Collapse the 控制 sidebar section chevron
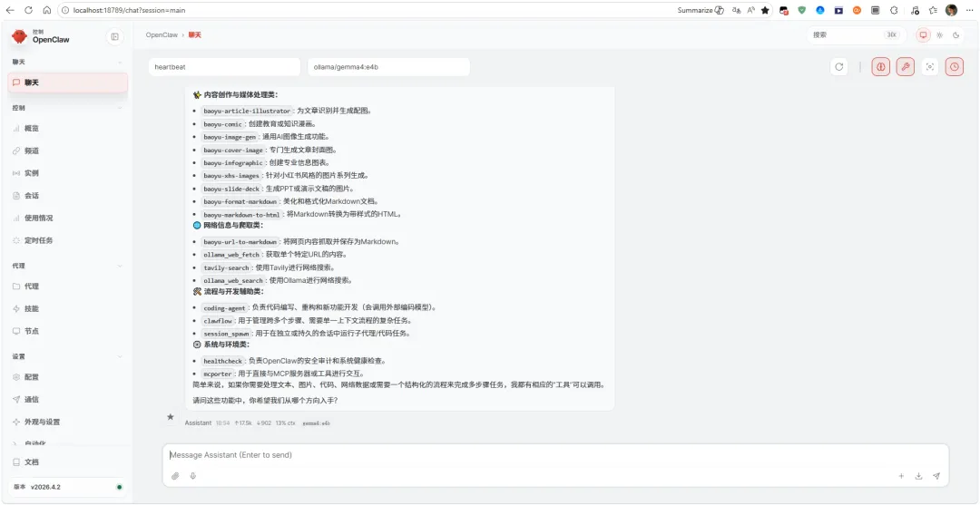Viewport: 980px width, 505px height. coord(120,107)
